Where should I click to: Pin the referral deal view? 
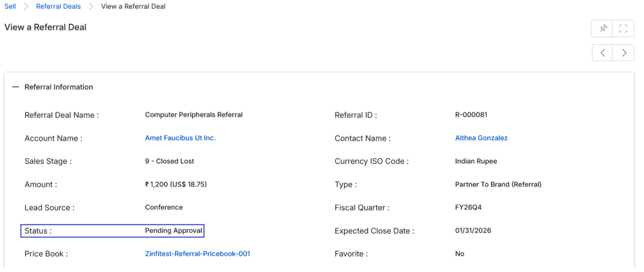click(603, 28)
